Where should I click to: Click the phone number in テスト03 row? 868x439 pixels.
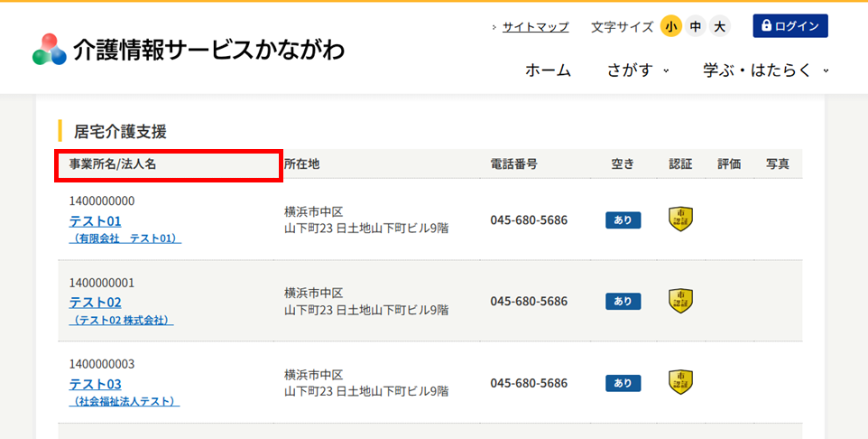(x=529, y=383)
